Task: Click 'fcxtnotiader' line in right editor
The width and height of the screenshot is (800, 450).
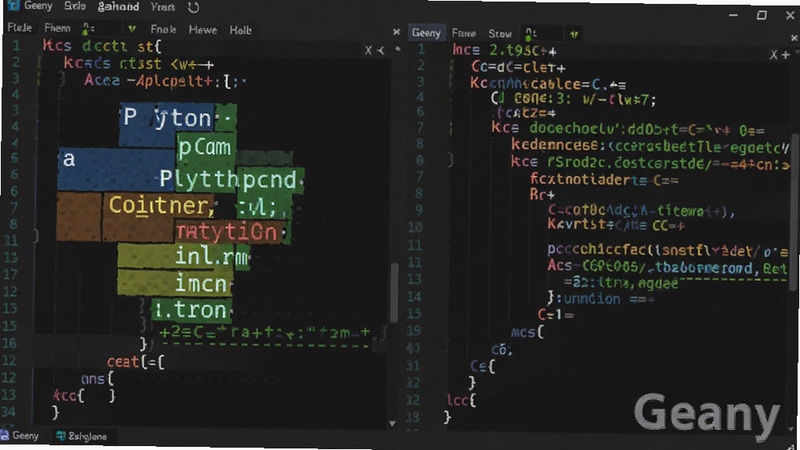Action: tap(604, 180)
